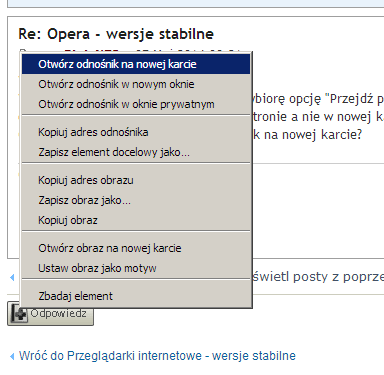Open the 'Re: Opera - wersje stabilne' post title
384x375 pixels.
click(116, 34)
